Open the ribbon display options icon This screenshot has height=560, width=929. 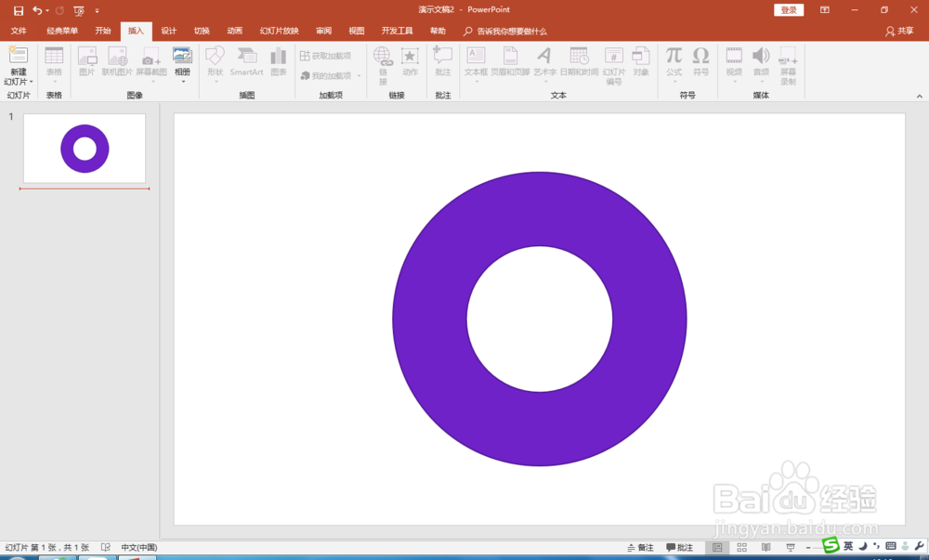coord(825,10)
